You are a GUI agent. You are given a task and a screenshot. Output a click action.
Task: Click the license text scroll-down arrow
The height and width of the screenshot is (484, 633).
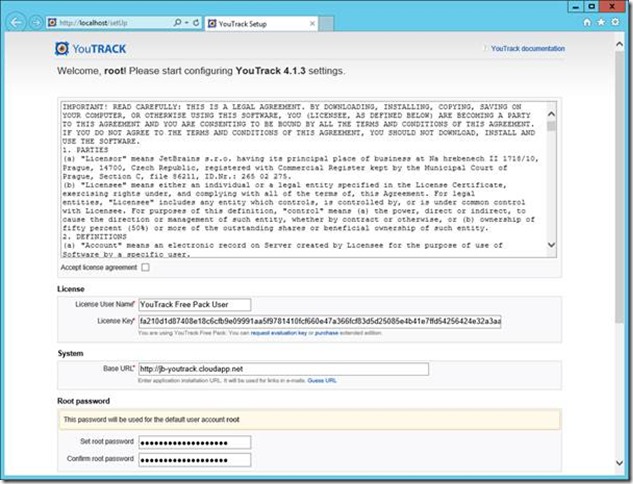551,245
